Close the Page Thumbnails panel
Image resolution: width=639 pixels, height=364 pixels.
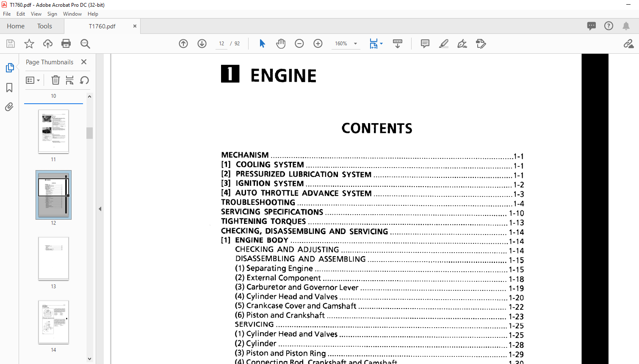[84, 62]
